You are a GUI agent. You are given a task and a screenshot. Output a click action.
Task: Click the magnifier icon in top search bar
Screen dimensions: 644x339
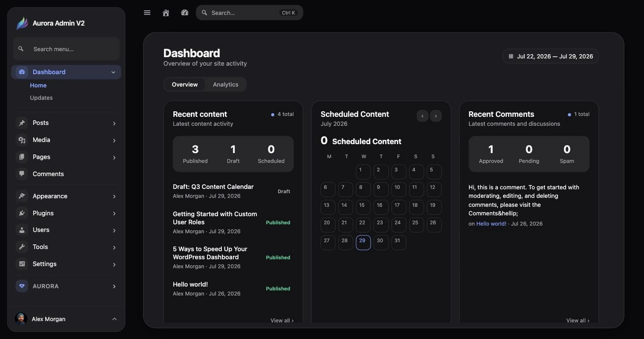coord(204,13)
